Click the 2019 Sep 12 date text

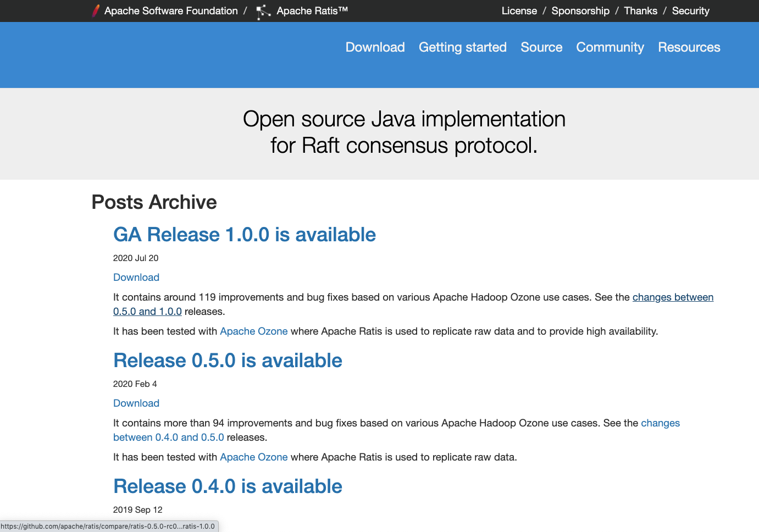[x=138, y=510]
